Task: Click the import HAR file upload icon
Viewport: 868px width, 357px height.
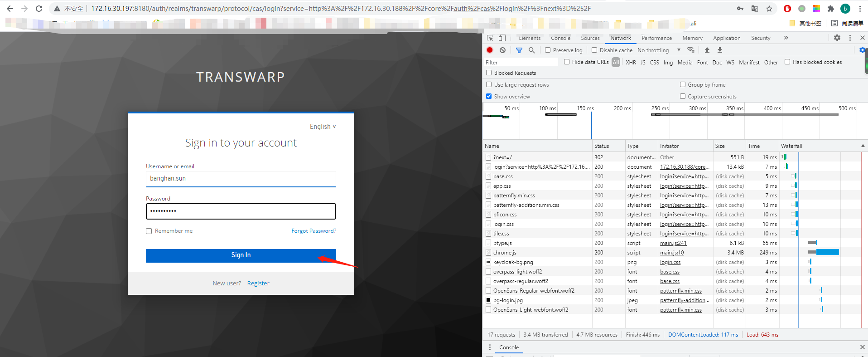Action: point(707,50)
